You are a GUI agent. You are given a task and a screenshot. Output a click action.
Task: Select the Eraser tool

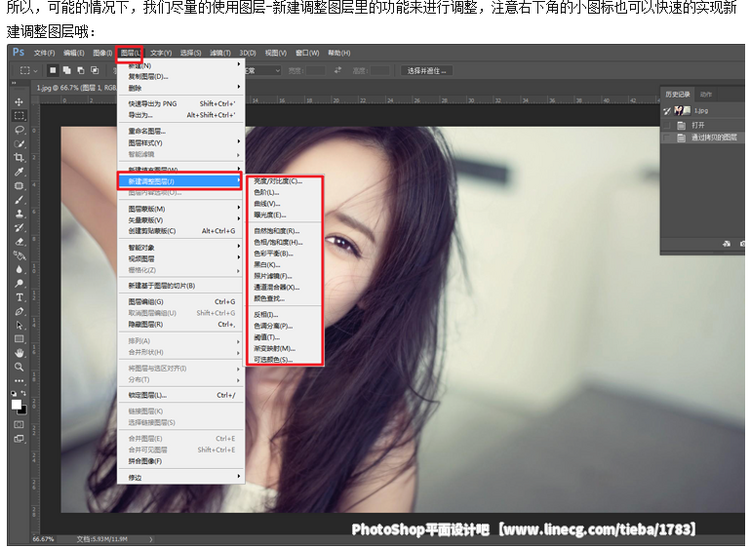[19, 242]
